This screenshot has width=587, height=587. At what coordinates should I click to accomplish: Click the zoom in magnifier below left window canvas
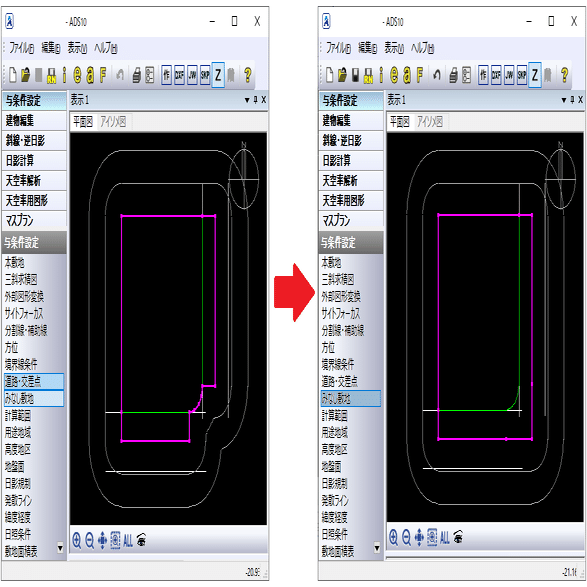tap(77, 541)
